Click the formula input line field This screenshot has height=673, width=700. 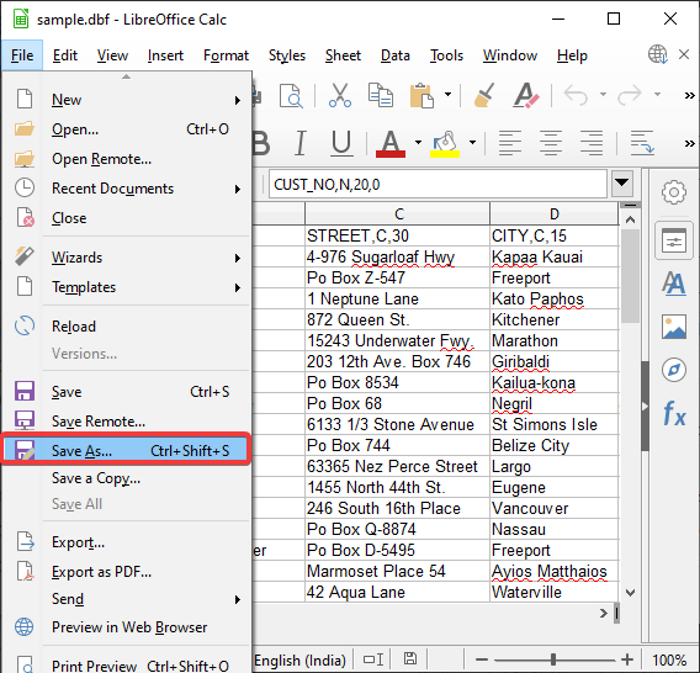click(x=438, y=184)
